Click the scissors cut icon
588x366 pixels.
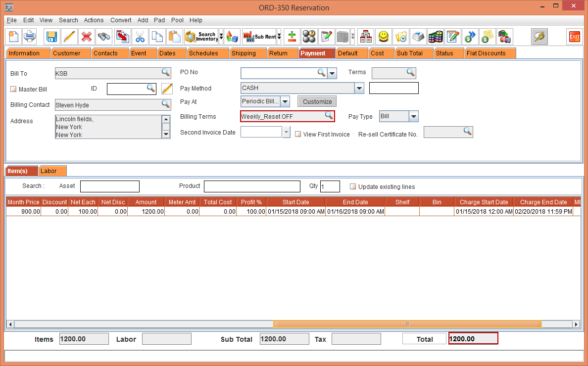140,37
